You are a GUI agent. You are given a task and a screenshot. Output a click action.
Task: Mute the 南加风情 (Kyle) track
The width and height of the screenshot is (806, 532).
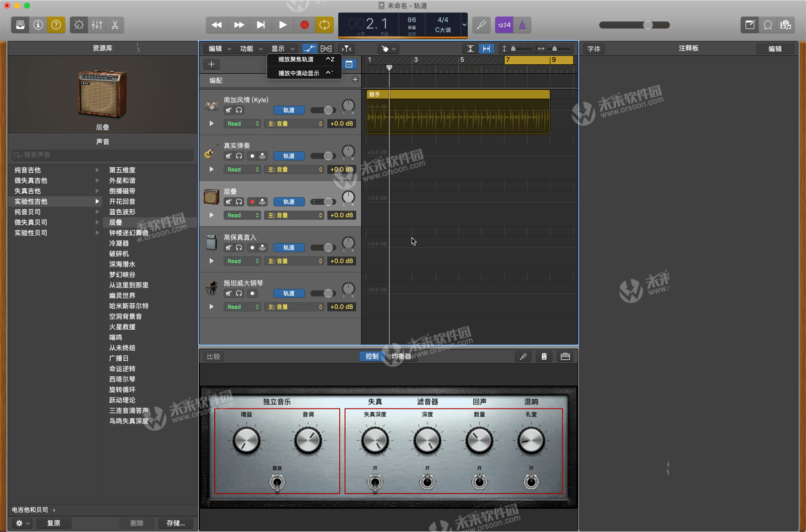[229, 110]
